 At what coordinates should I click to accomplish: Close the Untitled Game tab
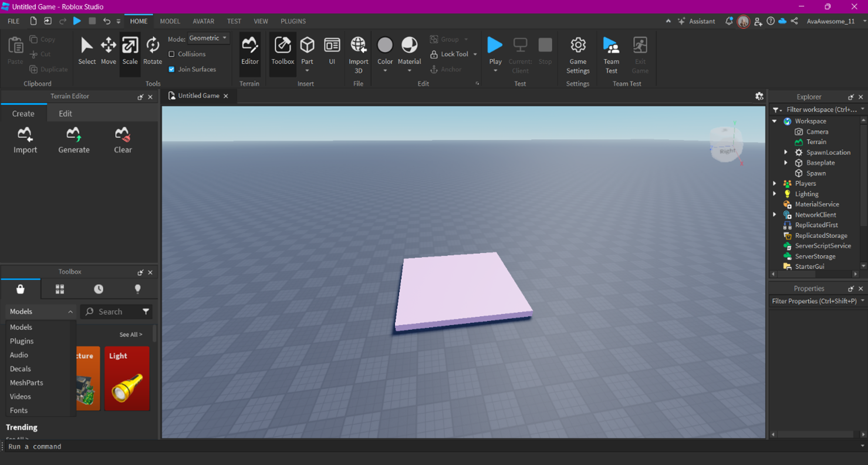[226, 96]
